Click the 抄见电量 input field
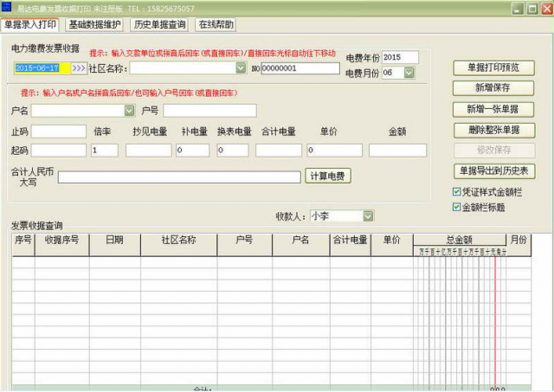 tap(148, 151)
